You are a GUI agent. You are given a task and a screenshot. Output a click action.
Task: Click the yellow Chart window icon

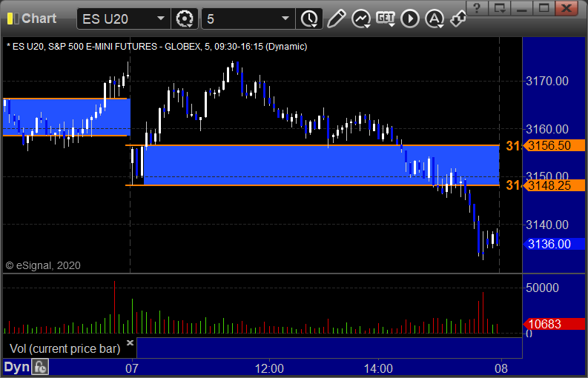13,19
